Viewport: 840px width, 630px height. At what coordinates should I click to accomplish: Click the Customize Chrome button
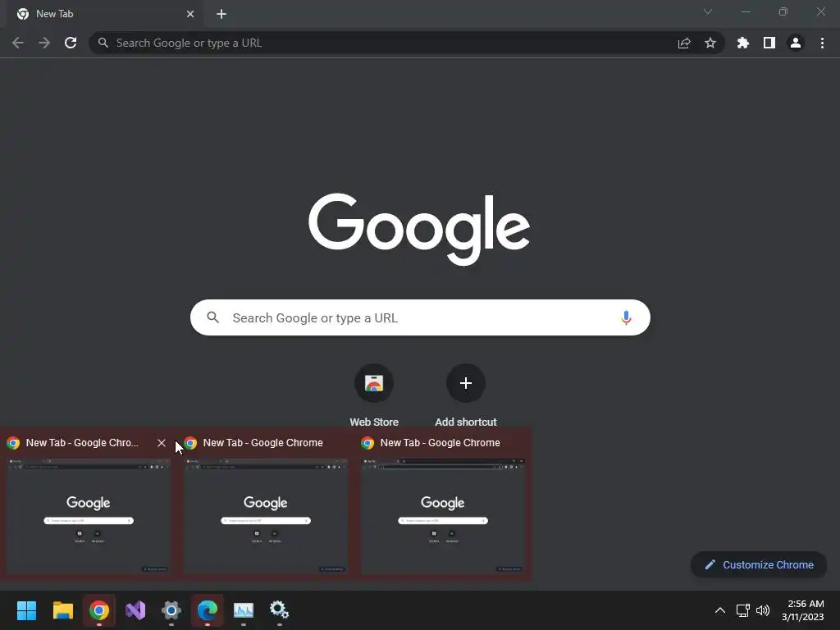[x=759, y=564]
